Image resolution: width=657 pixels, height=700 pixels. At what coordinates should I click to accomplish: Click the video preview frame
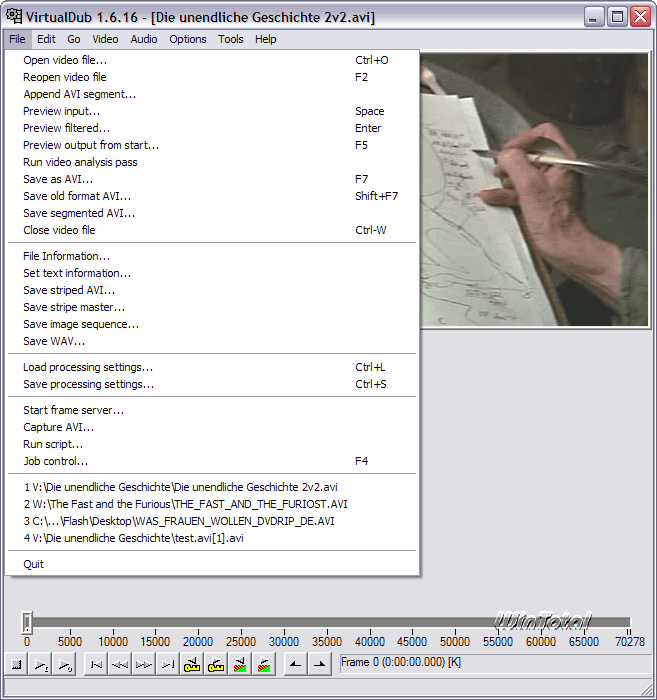click(x=534, y=190)
